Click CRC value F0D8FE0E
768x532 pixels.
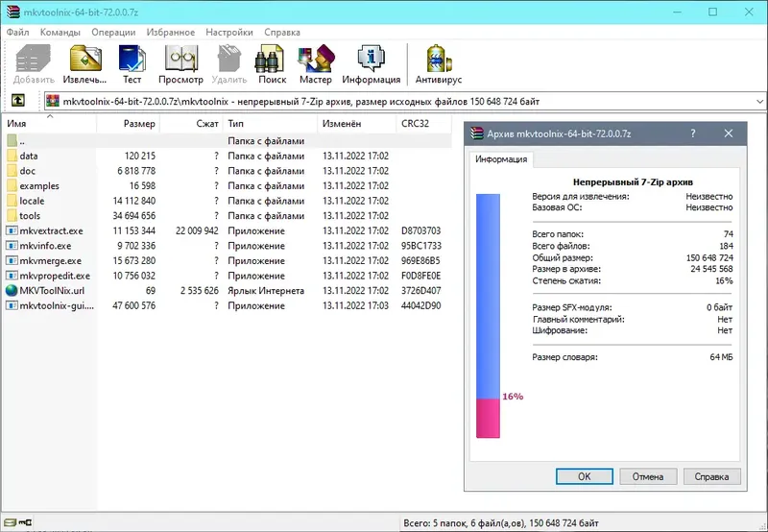pyautogui.click(x=420, y=276)
